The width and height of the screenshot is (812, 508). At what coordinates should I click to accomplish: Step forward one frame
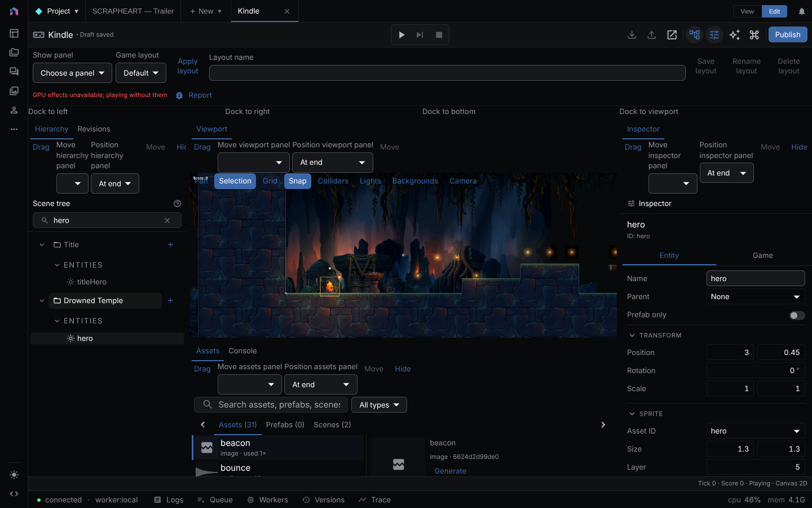(420, 35)
